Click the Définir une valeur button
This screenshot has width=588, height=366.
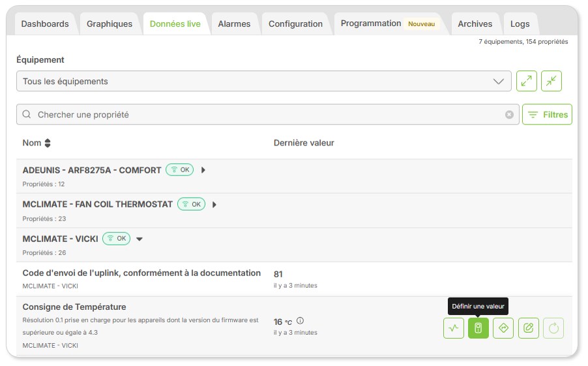[478, 328]
